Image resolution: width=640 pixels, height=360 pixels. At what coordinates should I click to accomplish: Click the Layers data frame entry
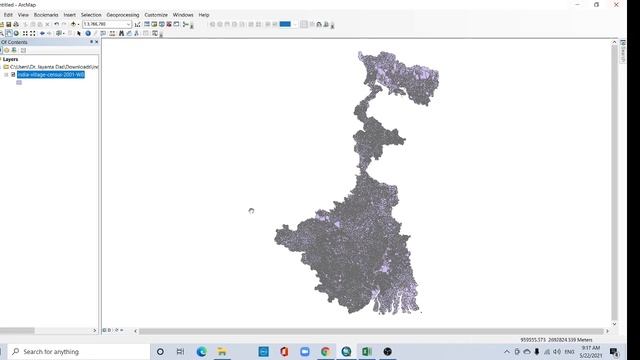(10, 59)
